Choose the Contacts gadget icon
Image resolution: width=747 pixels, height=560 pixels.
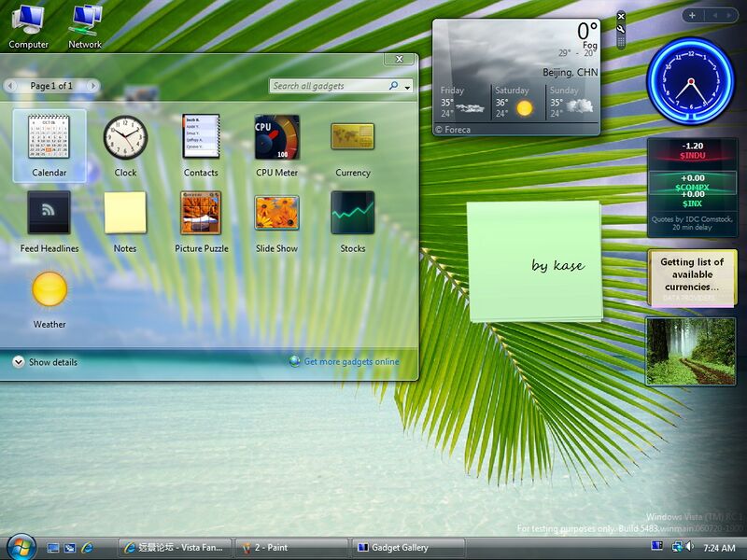[x=201, y=137]
